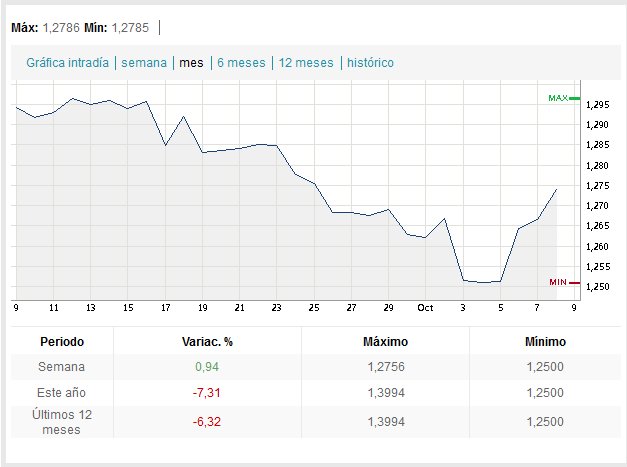Image resolution: width=627 pixels, height=467 pixels.
Task: Click the green MAX marker on chart
Action: [x=558, y=98]
